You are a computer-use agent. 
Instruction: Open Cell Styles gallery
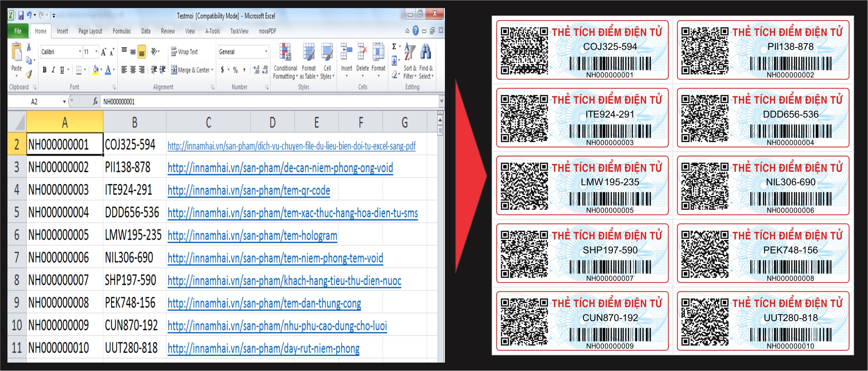(327, 61)
